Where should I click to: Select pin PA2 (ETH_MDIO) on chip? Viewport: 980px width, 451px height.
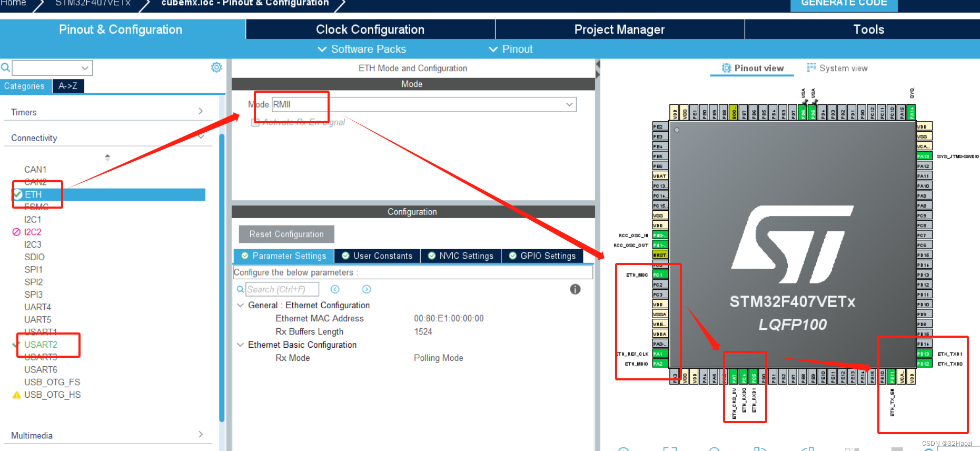coord(660,364)
